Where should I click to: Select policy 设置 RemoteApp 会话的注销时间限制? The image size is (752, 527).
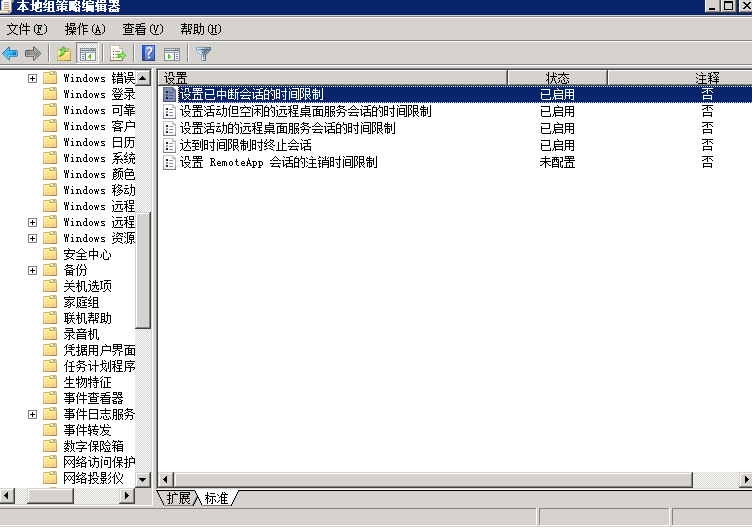[x=278, y=163]
